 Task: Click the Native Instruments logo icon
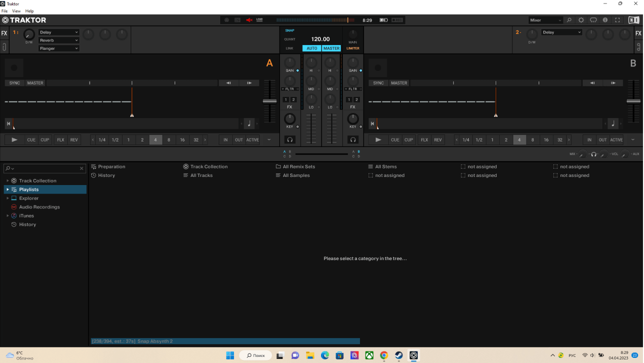click(633, 20)
